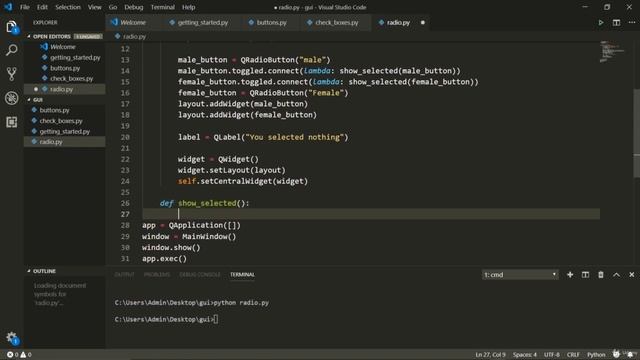Open the Explorer view in activity bar
Image resolution: width=640 pixels, height=360 pixels.
coord(11,27)
